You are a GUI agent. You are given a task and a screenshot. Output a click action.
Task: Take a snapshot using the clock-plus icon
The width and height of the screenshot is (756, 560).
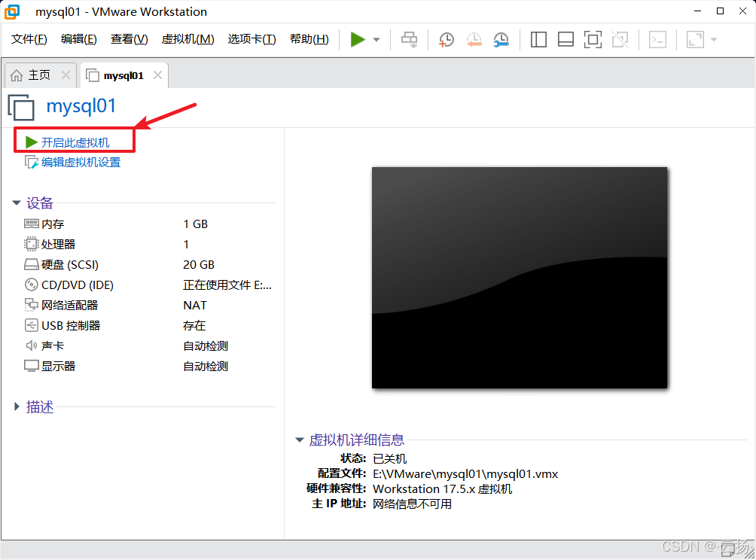(x=447, y=40)
